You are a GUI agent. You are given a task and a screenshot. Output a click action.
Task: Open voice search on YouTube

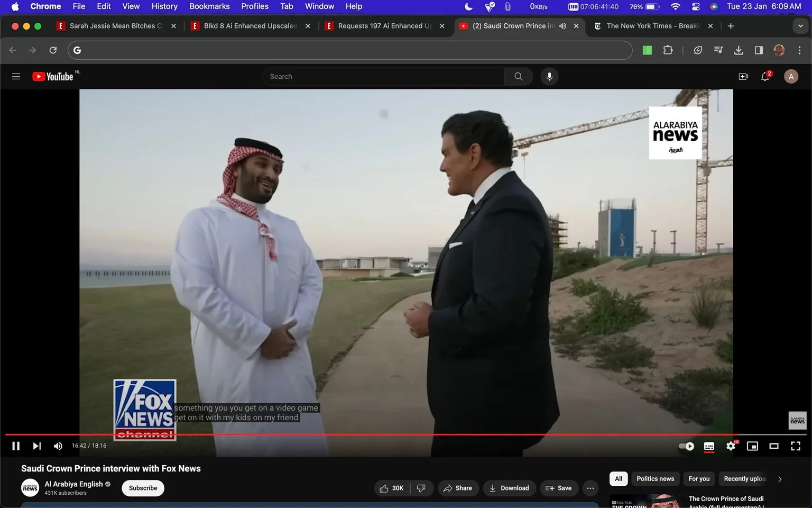[x=549, y=76]
